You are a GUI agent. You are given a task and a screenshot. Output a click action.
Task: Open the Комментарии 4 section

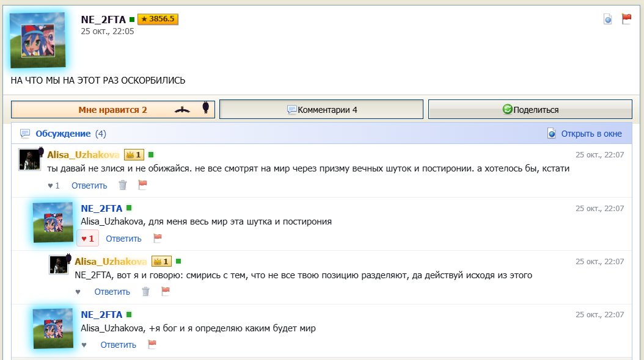[x=321, y=109]
